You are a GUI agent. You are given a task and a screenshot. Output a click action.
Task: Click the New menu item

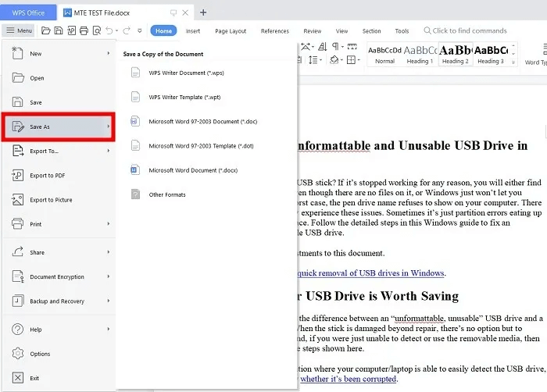tap(59, 53)
